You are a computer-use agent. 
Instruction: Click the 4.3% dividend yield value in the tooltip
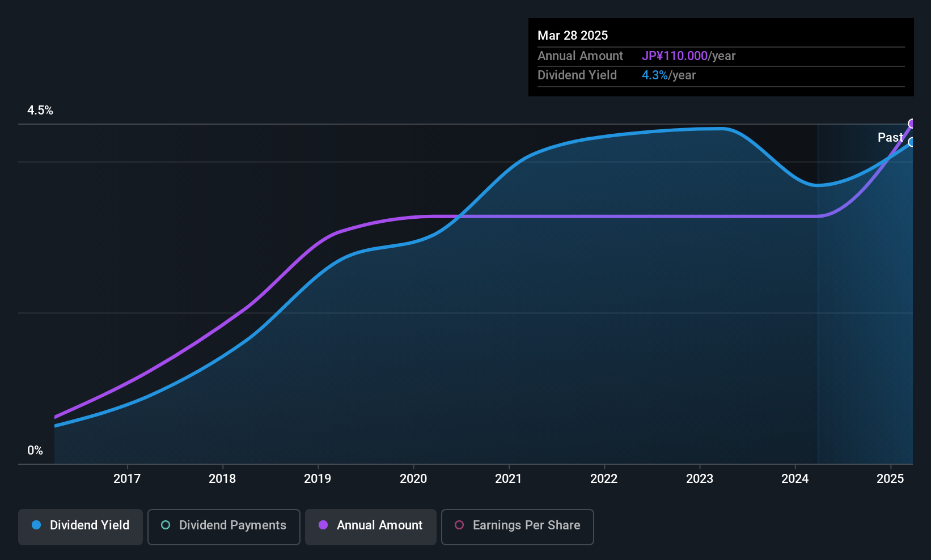[655, 75]
